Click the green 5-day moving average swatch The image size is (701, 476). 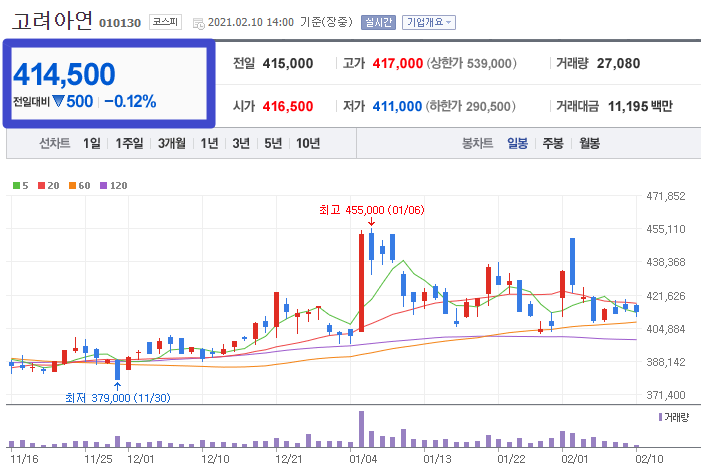coord(17,185)
